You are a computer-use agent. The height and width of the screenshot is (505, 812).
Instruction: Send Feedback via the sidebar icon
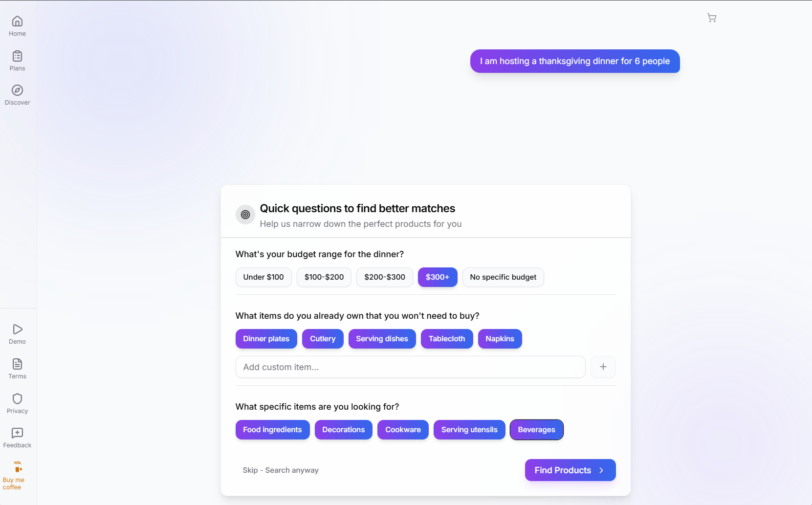[x=17, y=437]
